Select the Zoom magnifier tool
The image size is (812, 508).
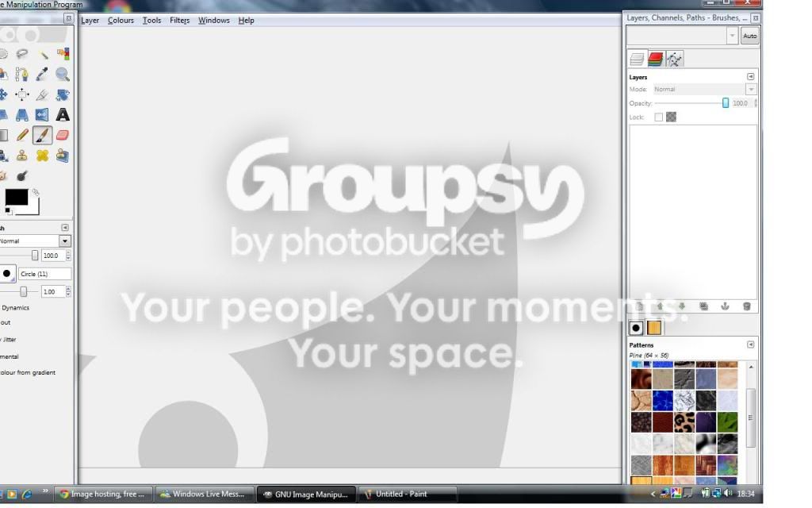click(63, 75)
